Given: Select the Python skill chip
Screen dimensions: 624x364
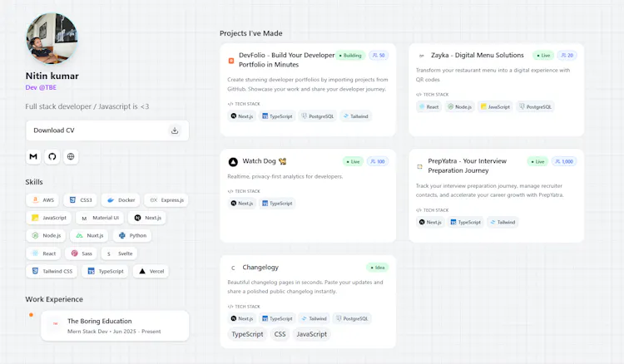Looking at the screenshot, I should pos(132,236).
